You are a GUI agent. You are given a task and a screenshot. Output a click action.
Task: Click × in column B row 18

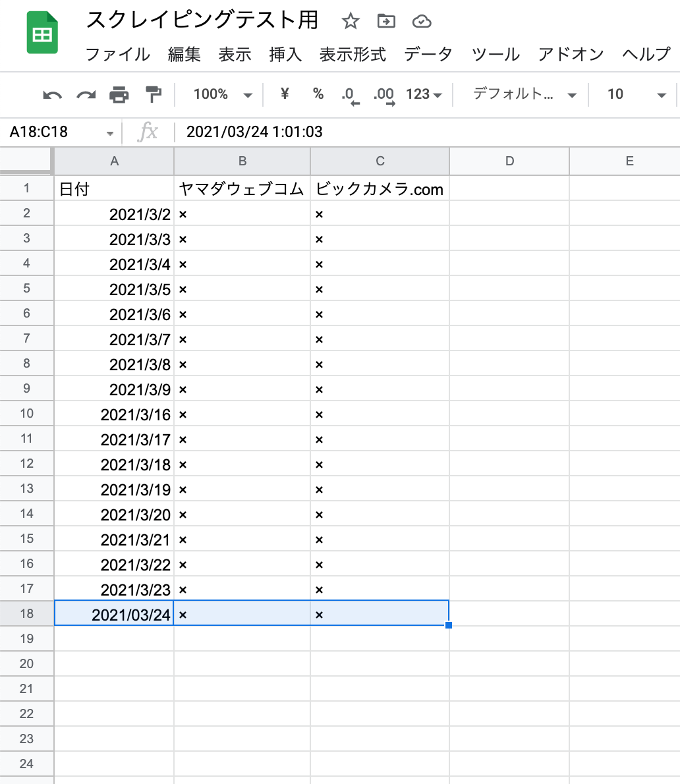pyautogui.click(x=183, y=615)
